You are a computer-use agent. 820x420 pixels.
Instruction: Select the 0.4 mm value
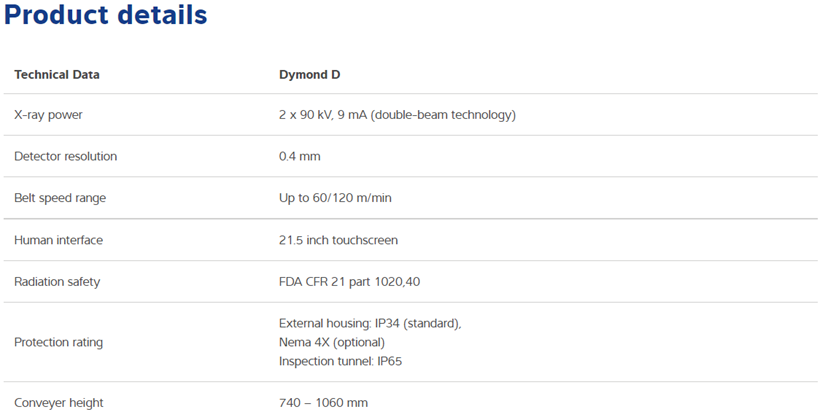coord(300,156)
